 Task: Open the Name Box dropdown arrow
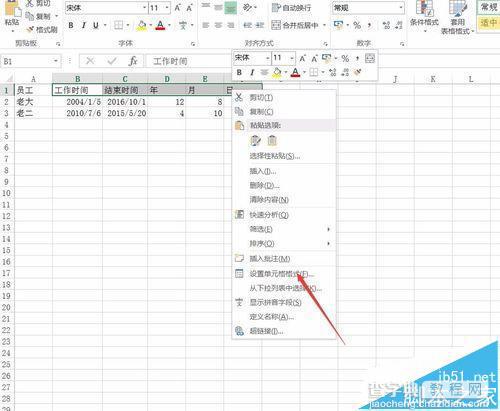[x=55, y=61]
